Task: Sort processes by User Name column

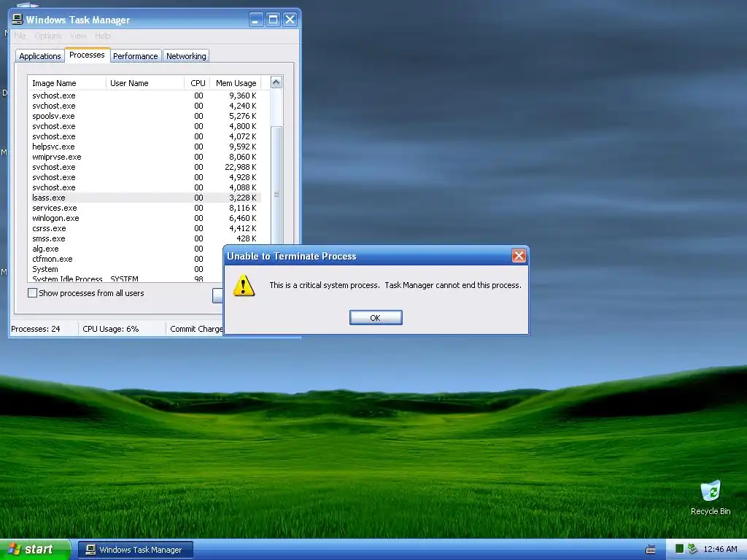Action: [x=145, y=83]
